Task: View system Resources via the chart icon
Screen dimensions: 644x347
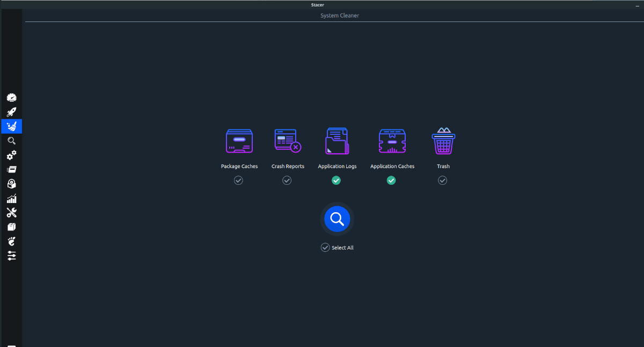Action: tap(11, 198)
